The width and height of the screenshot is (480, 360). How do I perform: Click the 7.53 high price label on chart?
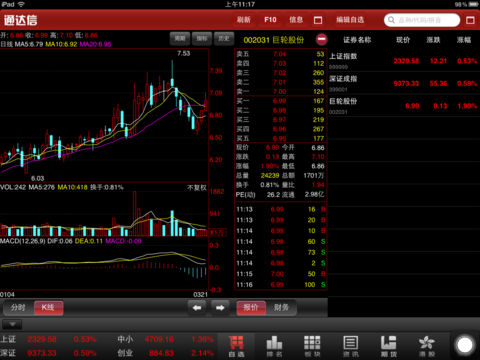184,53
